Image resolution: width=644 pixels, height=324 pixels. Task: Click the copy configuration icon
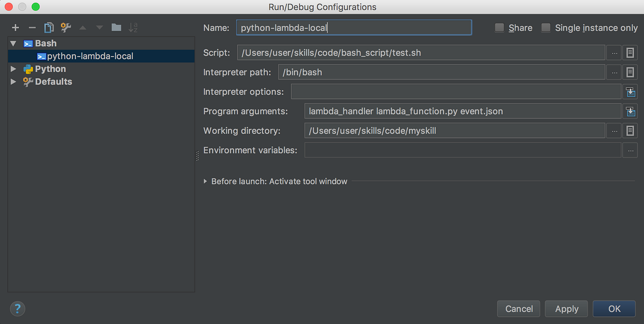pos(49,28)
